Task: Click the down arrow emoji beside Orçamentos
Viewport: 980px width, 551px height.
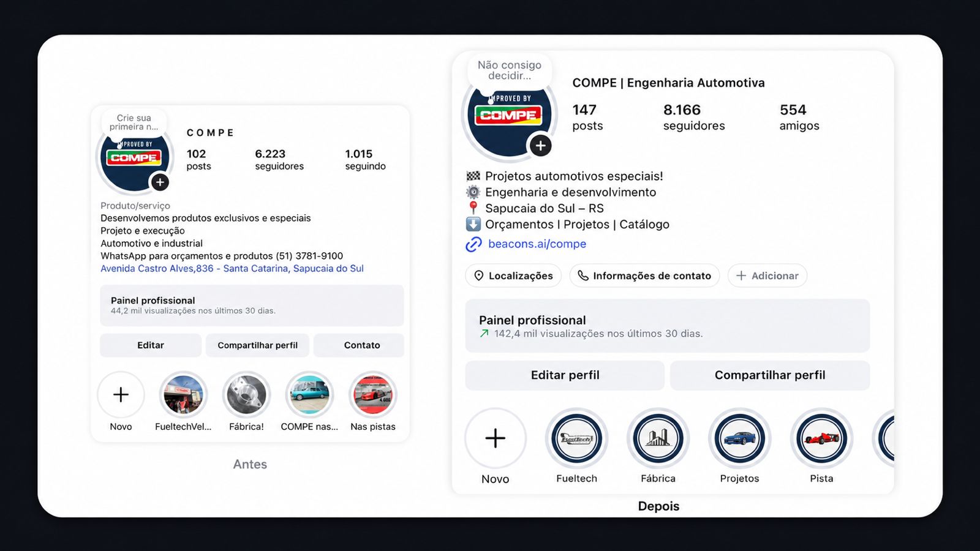Action: [473, 224]
